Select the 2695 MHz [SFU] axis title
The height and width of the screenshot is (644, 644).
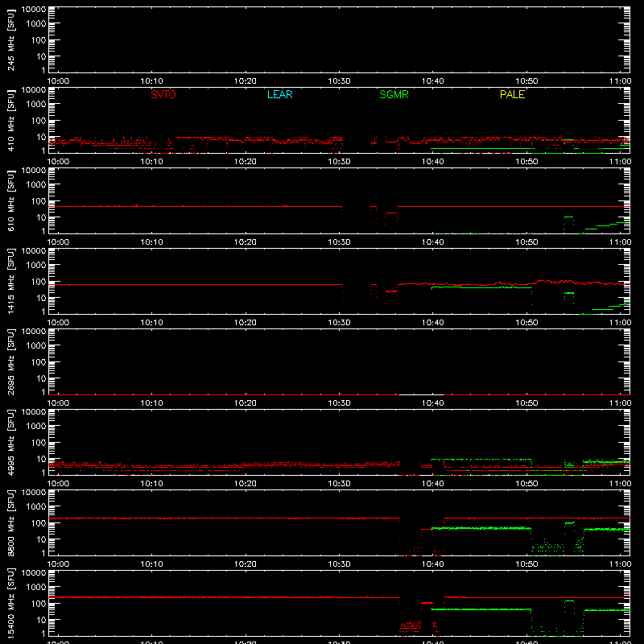[x=11, y=361]
